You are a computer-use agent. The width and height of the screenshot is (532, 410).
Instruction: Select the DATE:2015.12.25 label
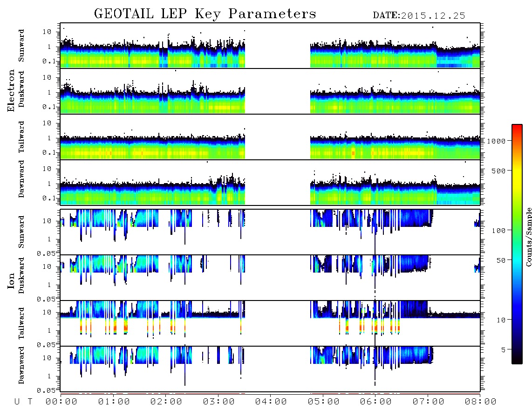click(x=419, y=16)
